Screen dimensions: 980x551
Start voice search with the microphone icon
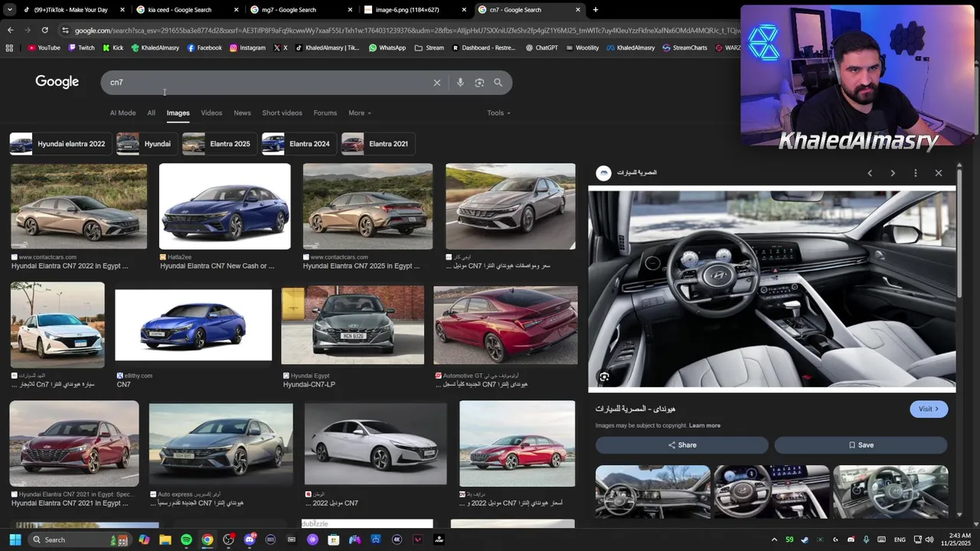(x=460, y=83)
